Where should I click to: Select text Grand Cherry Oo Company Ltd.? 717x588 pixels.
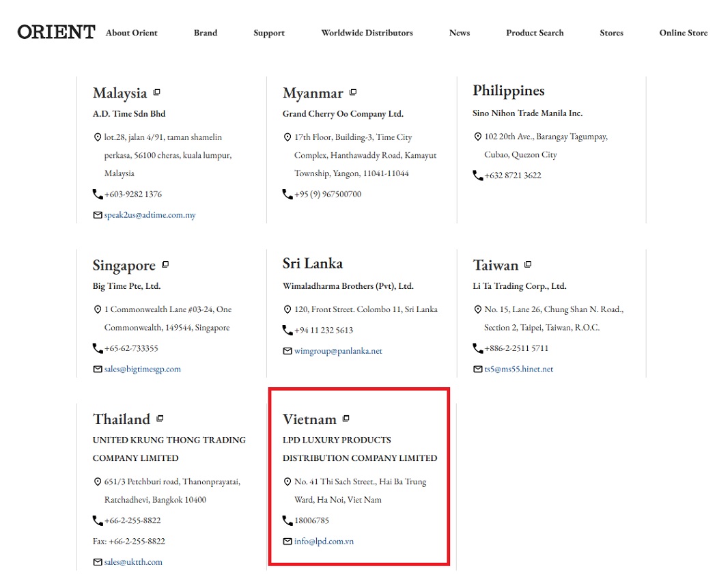[343, 114]
